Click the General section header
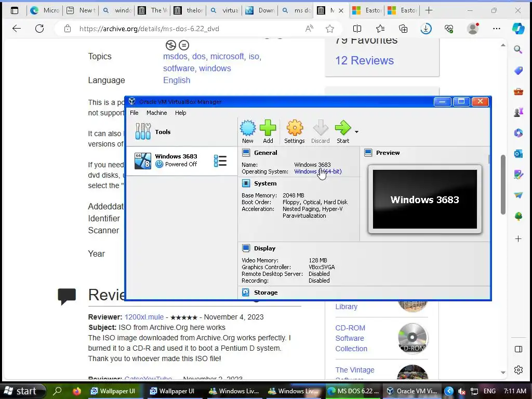This screenshot has height=399, width=532. pyautogui.click(x=265, y=153)
